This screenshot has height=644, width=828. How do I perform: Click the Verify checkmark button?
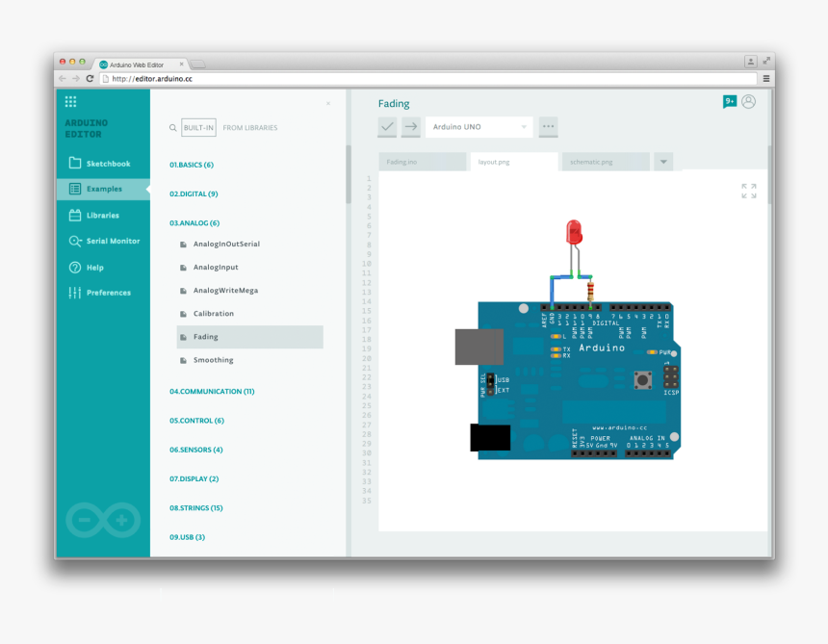pyautogui.click(x=387, y=127)
